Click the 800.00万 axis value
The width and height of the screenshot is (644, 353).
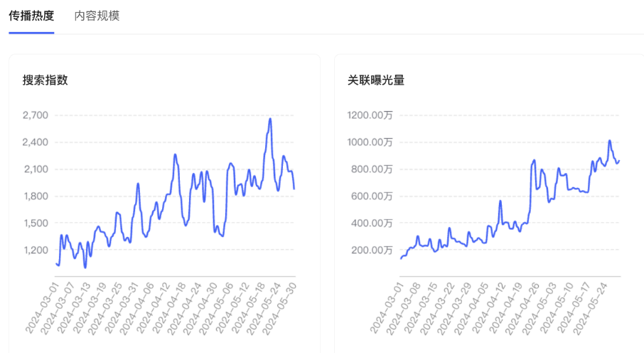tap(372, 169)
